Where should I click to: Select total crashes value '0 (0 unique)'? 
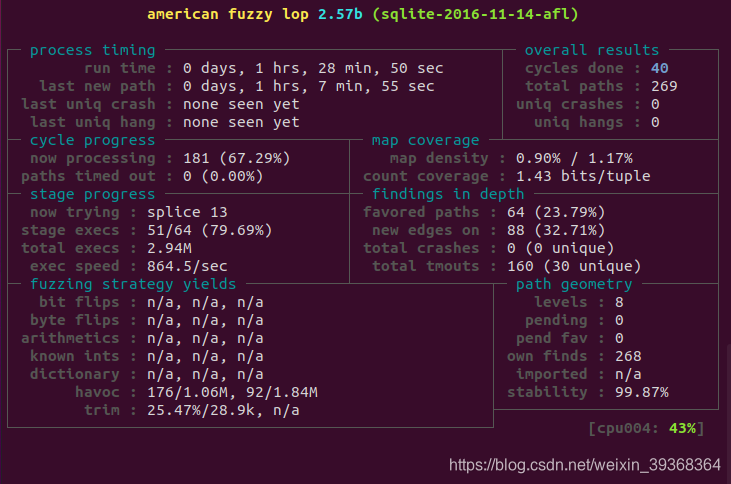pos(560,249)
